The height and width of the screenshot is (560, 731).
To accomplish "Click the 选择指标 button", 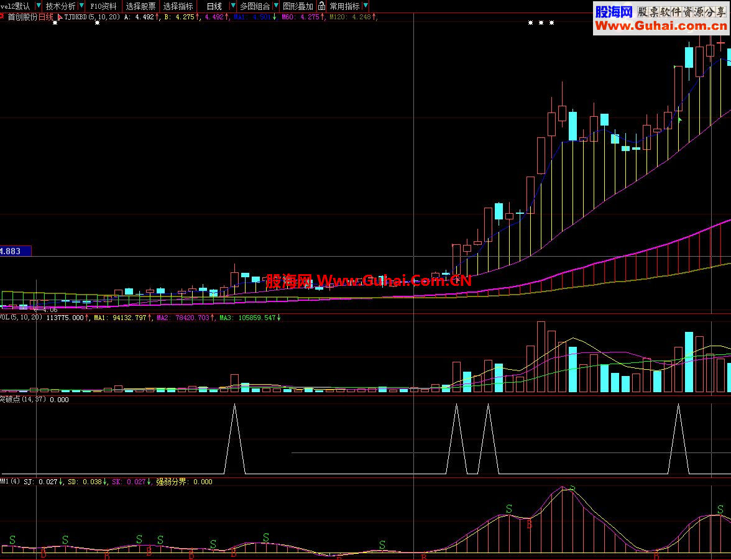I will point(178,6).
